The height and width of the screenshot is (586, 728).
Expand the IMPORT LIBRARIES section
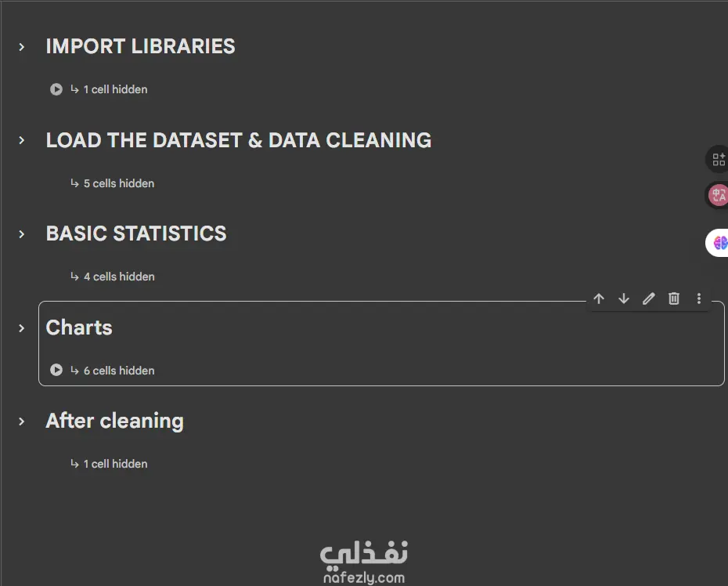[22, 47]
